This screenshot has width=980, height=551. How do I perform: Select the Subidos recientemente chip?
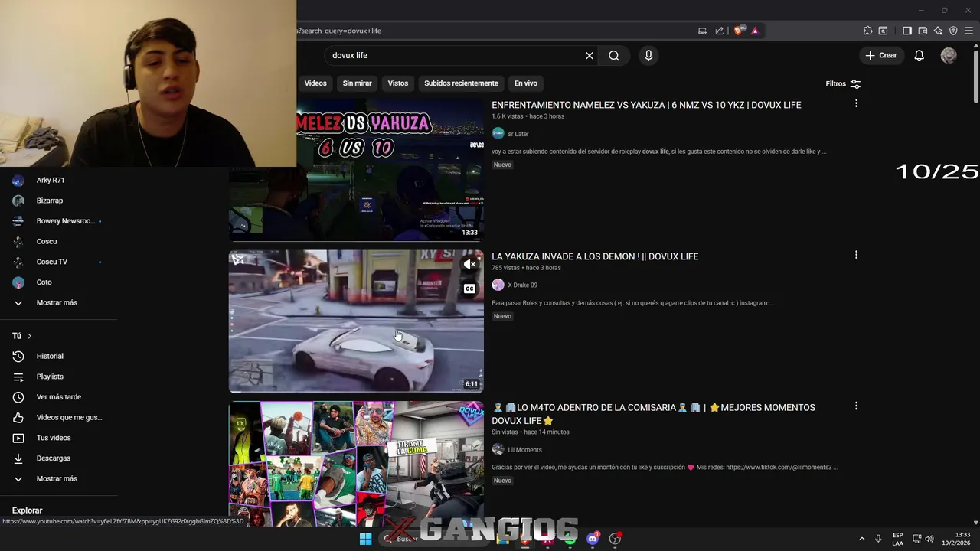(x=461, y=83)
